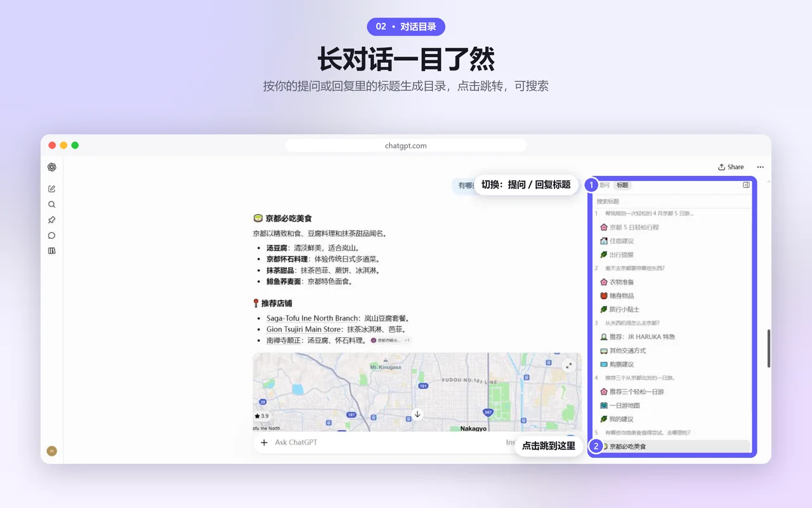Screen dimensions: 812x508
Task: Open the chat bubble icon in sidebar
Action: tap(52, 235)
